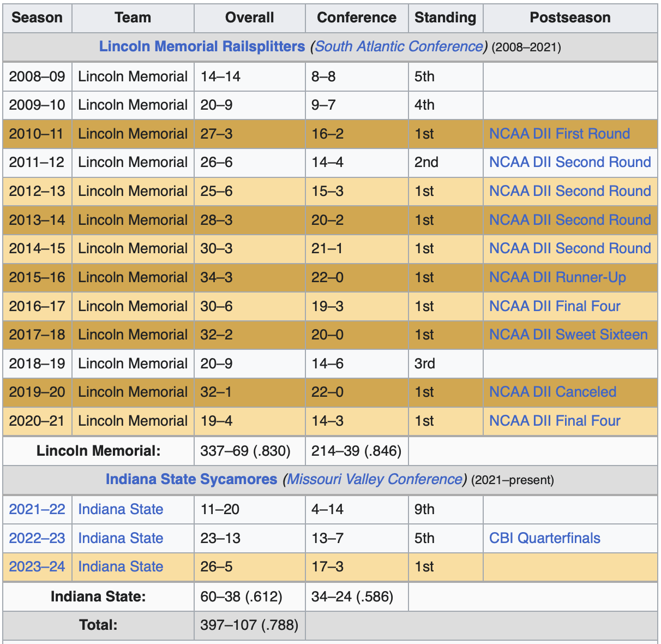The image size is (661, 644).
Task: Open Indiana State link in 2023–24 row
Action: click(121, 567)
